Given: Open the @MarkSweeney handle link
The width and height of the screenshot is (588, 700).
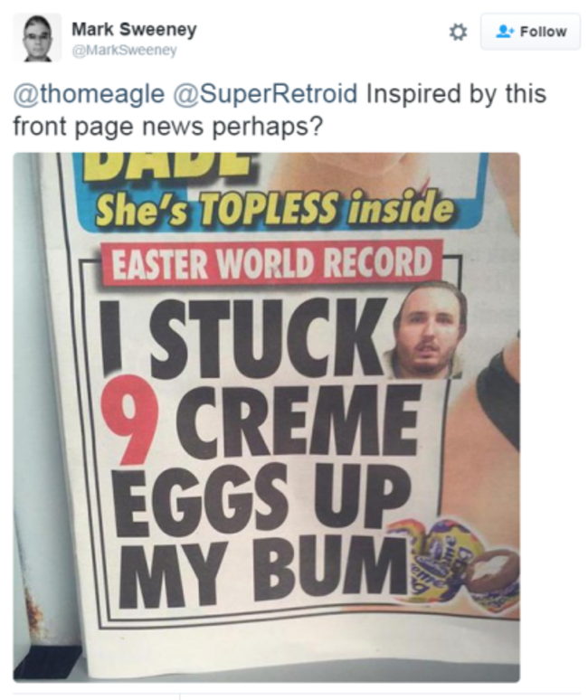Looking at the screenshot, I should (x=125, y=50).
